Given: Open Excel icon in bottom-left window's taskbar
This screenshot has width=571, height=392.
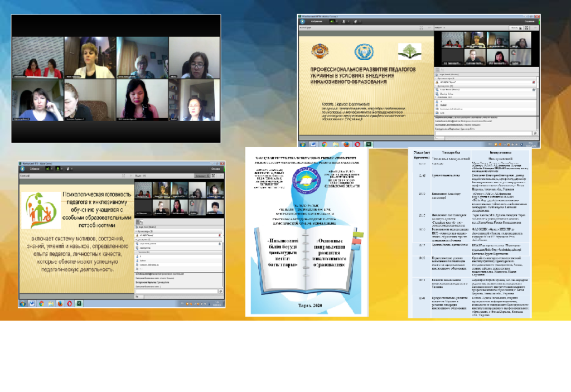Looking at the screenshot, I should [79, 303].
